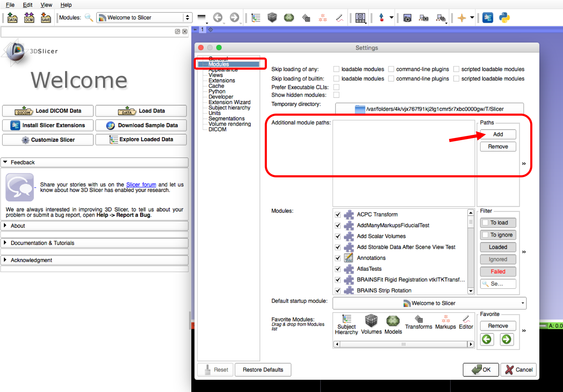
Task: Open Transforms module from the toolbar
Action: (306, 17)
